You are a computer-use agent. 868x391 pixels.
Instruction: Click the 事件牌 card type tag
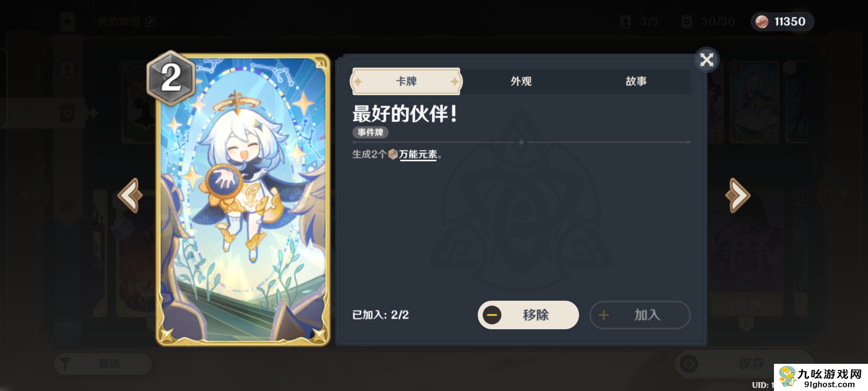click(370, 132)
